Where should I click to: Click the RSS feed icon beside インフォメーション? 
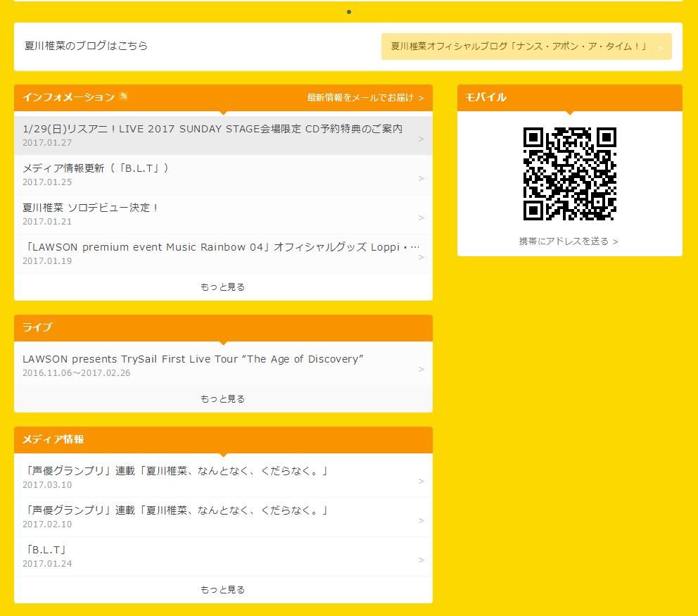click(x=124, y=96)
